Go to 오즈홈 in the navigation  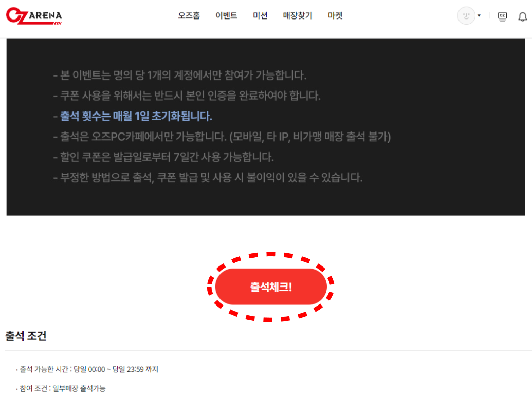(x=189, y=15)
